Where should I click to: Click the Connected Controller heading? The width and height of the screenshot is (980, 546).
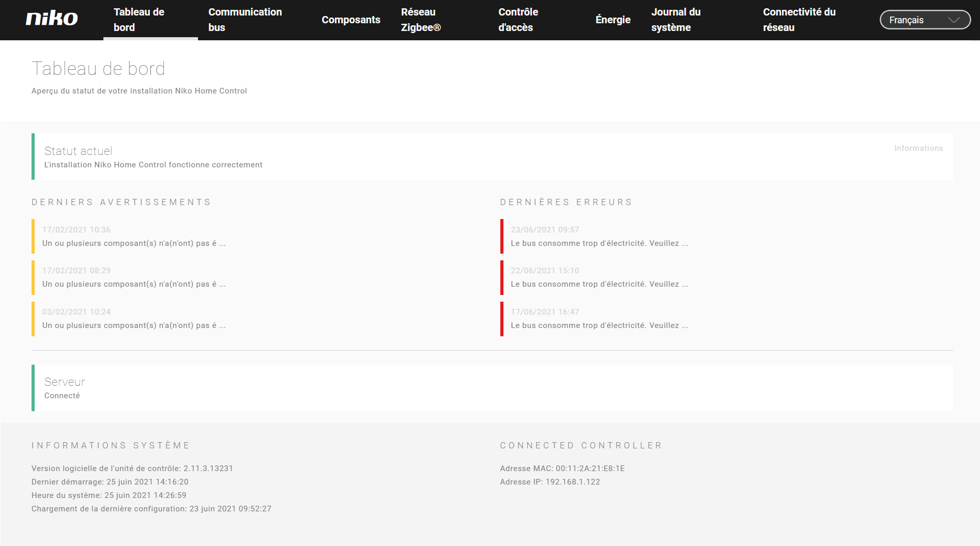coord(581,445)
